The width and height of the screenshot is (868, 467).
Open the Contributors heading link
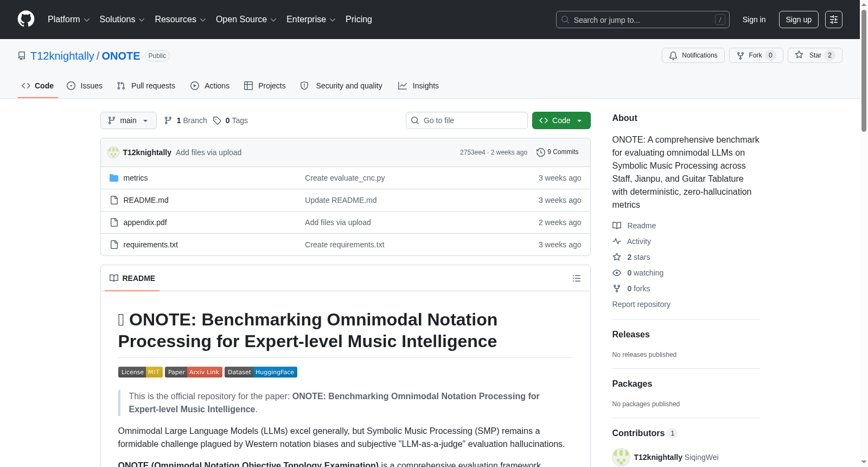tap(644, 433)
